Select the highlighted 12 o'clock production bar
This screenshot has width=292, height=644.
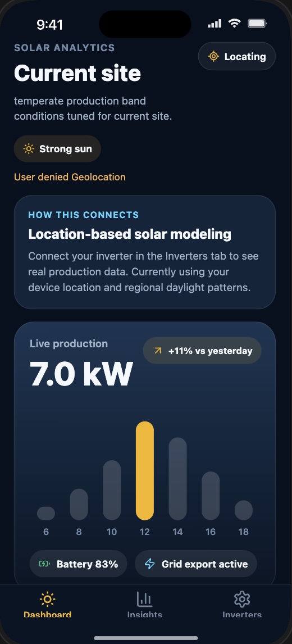[144, 471]
